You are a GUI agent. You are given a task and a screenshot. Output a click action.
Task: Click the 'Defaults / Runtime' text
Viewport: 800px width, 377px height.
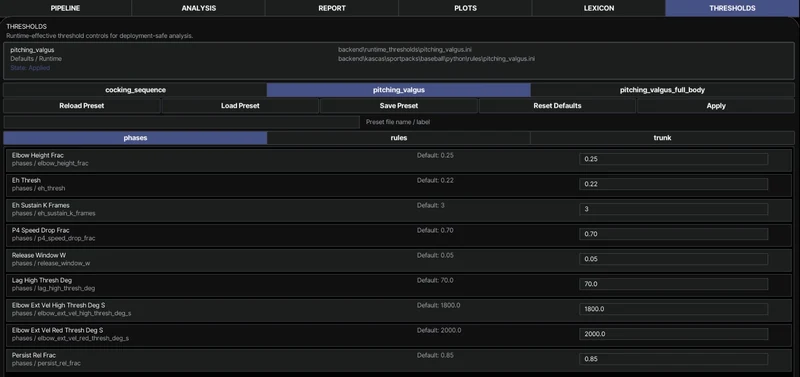(x=36, y=59)
